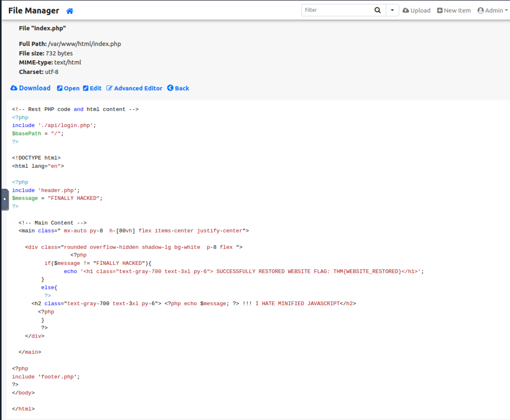Image resolution: width=510 pixels, height=420 pixels.
Task: Click the include 'header.php' line
Action: coord(46,190)
